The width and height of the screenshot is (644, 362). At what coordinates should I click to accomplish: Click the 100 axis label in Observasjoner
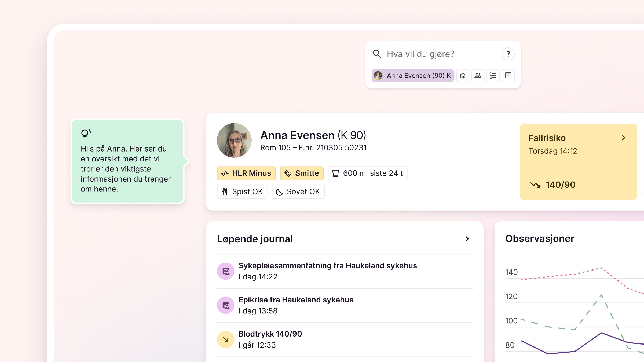[x=511, y=321]
